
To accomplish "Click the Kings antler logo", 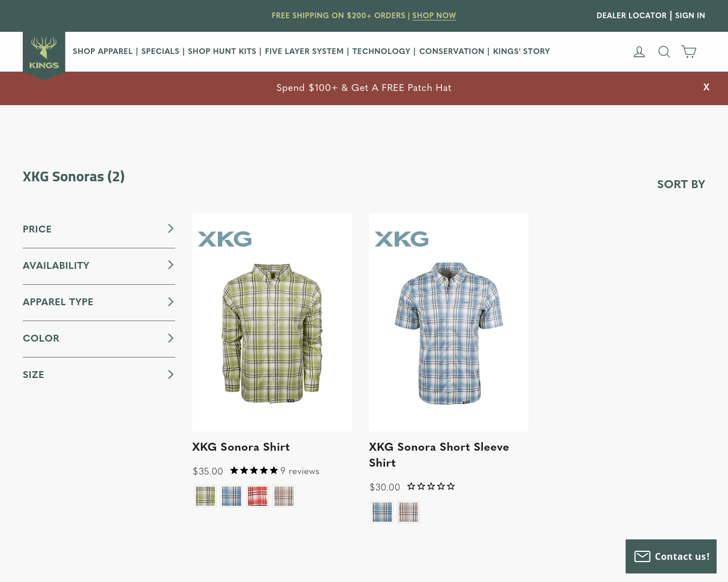I will coord(44,55).
